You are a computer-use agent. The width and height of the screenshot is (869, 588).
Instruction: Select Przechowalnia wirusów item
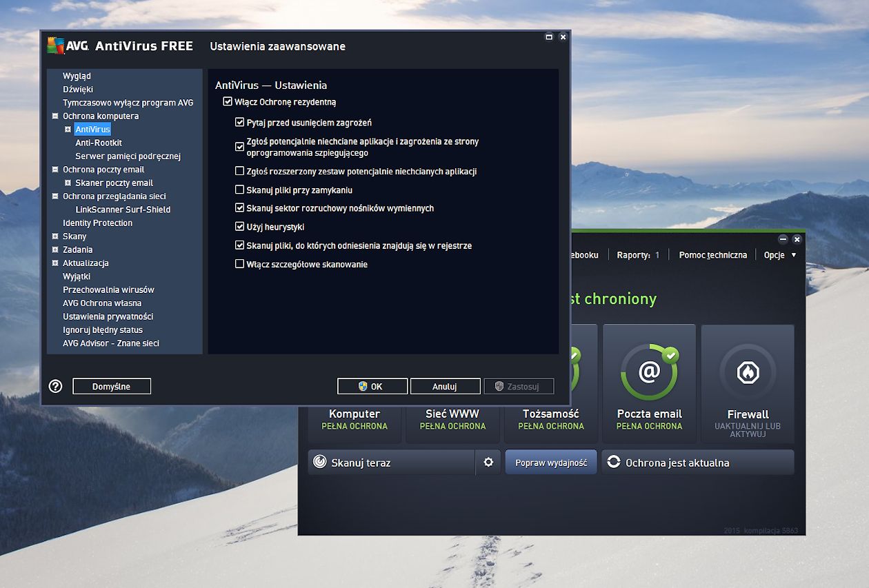(108, 290)
